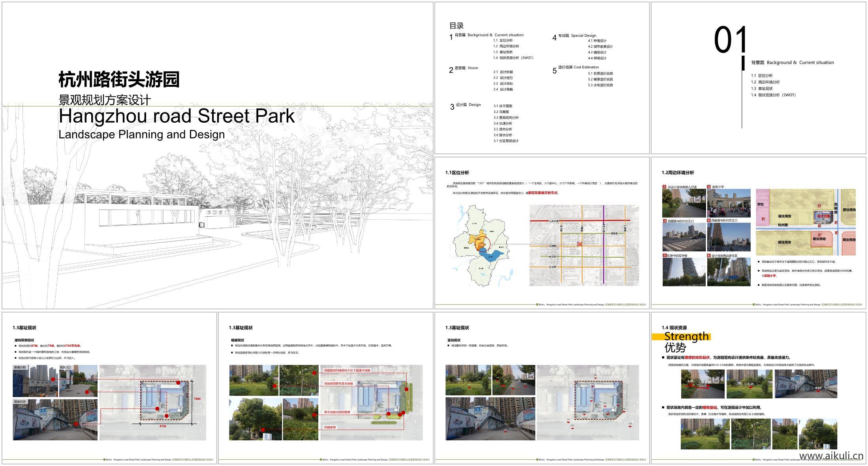Viewport: 868px width, 466px height.
Task: Open the 1.1区位分析 slide
Action: (x=542, y=233)
